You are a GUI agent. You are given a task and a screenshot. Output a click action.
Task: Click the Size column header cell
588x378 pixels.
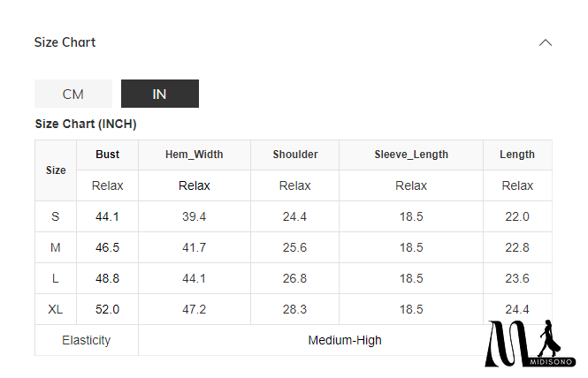point(56,170)
